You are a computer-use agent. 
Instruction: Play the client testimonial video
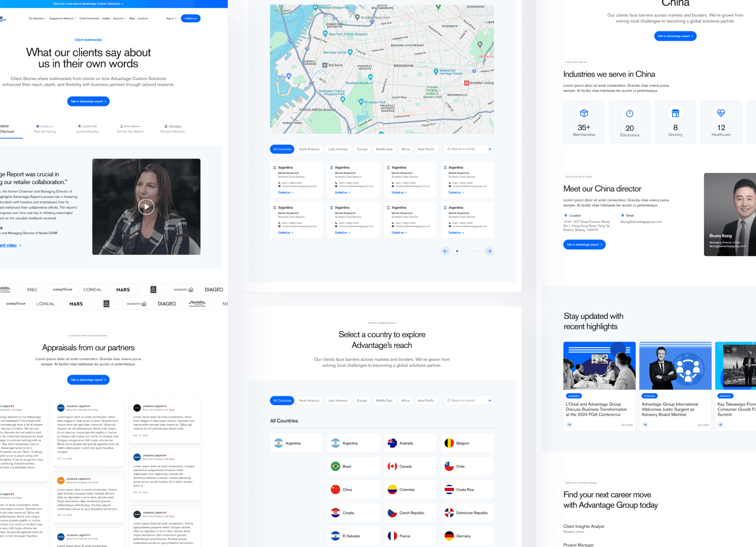tap(146, 207)
